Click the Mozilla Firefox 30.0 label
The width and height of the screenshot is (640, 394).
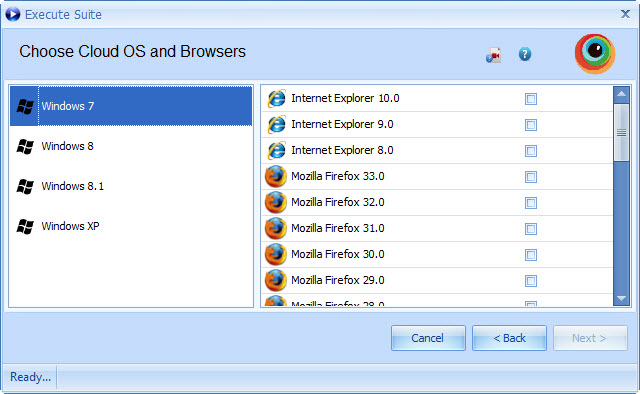coord(338,254)
